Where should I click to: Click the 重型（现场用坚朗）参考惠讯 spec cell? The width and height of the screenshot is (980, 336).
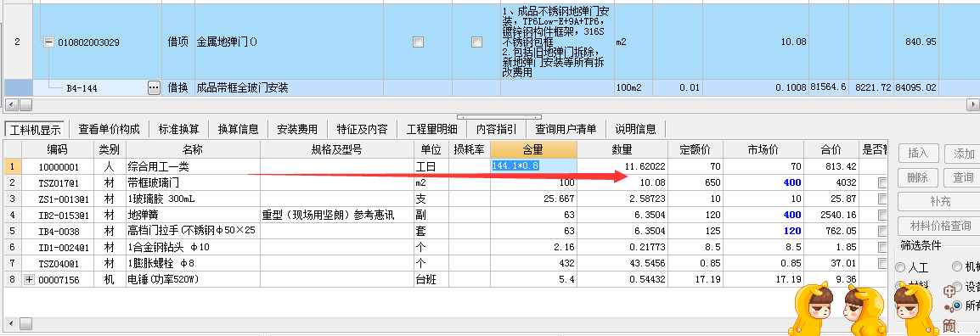[336, 216]
